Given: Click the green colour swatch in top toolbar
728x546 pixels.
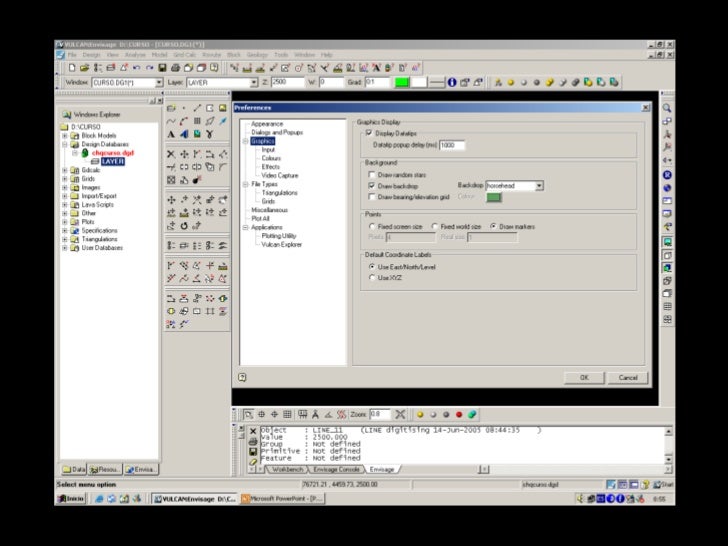Looking at the screenshot, I should pyautogui.click(x=400, y=82).
